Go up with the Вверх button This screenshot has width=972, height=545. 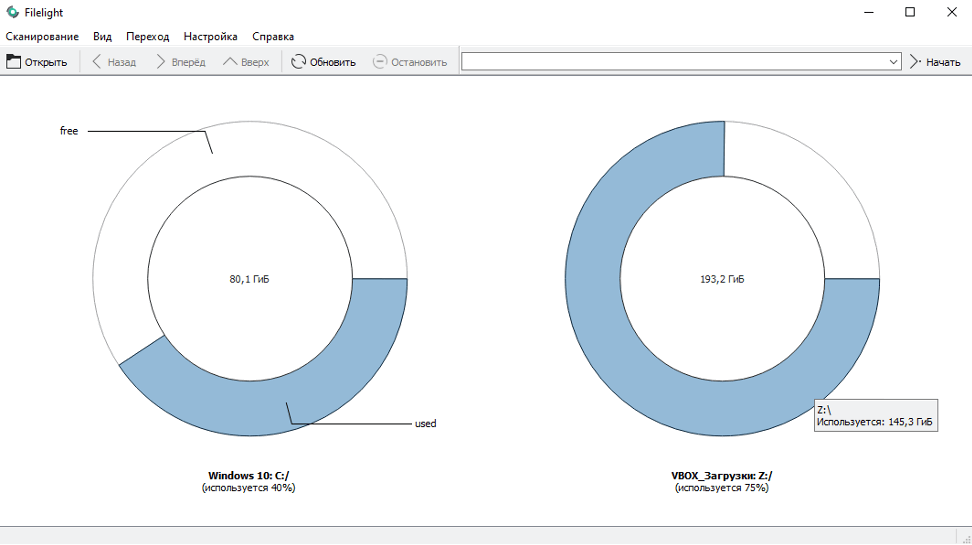(x=246, y=62)
